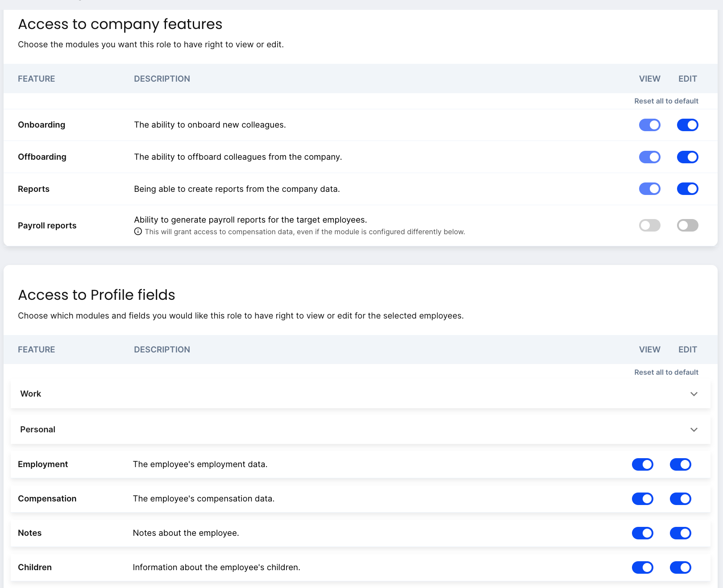
Task: Toggle Notes view permission off
Action: coord(642,533)
